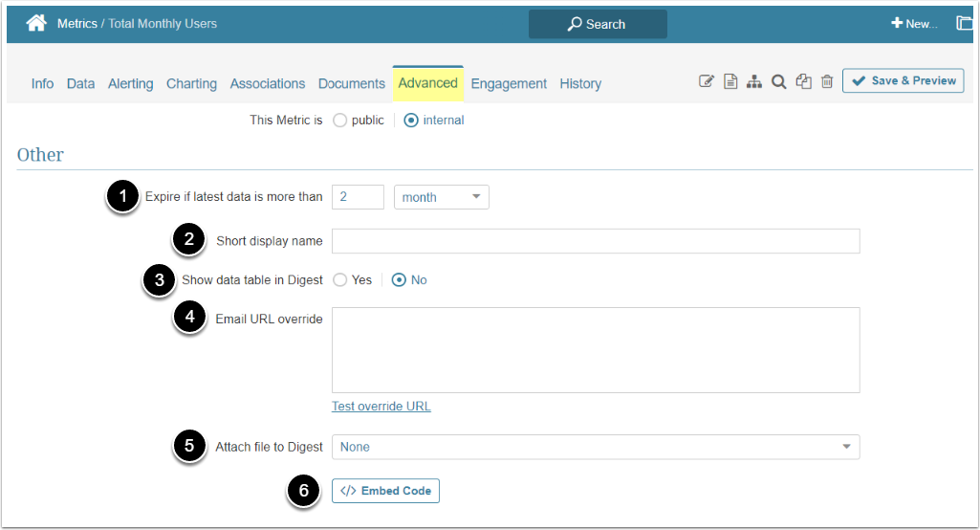This screenshot has width=980, height=530.
Task: Open the New... menu in header
Action: (x=914, y=24)
